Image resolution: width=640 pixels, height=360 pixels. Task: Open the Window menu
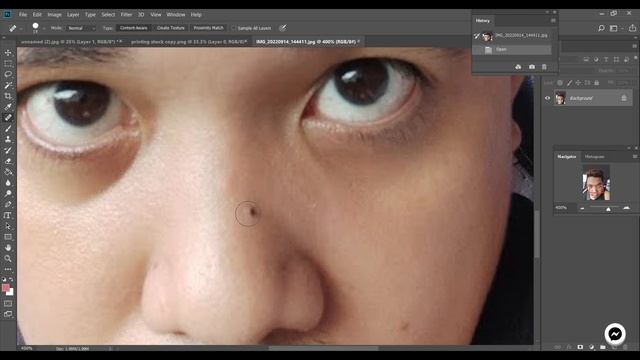pos(176,14)
